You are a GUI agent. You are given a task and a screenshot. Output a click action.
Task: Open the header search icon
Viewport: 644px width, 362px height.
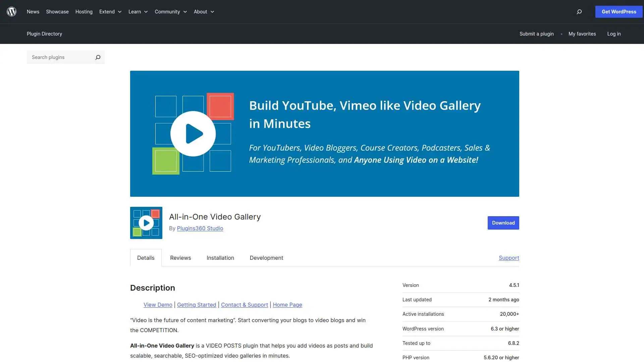tap(579, 12)
